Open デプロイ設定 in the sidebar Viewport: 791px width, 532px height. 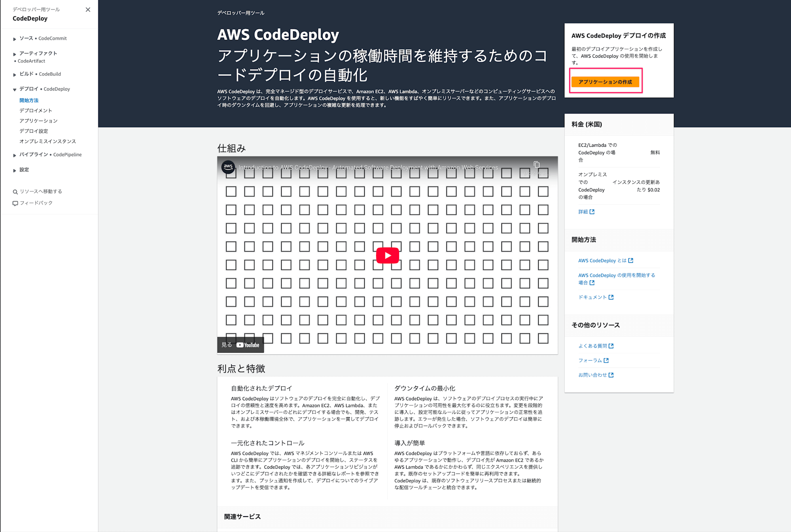click(x=34, y=131)
